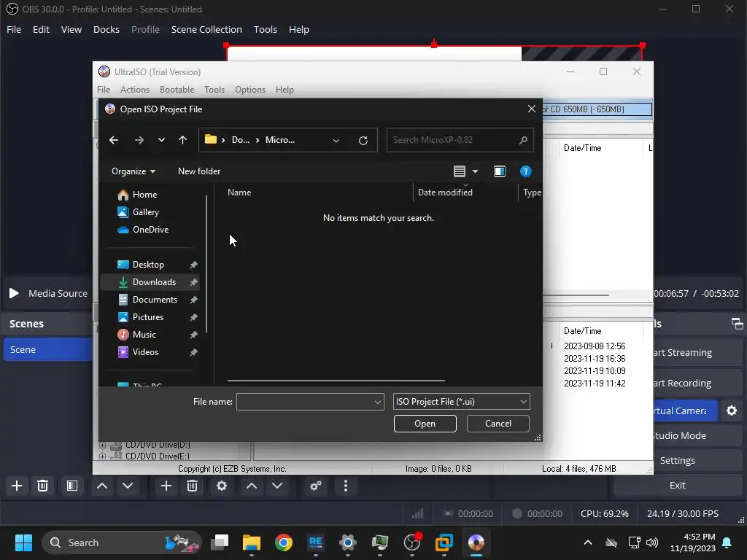Screen dimensions: 747x560
Task: Open Virtual Camera settings gear
Action: [732, 411]
